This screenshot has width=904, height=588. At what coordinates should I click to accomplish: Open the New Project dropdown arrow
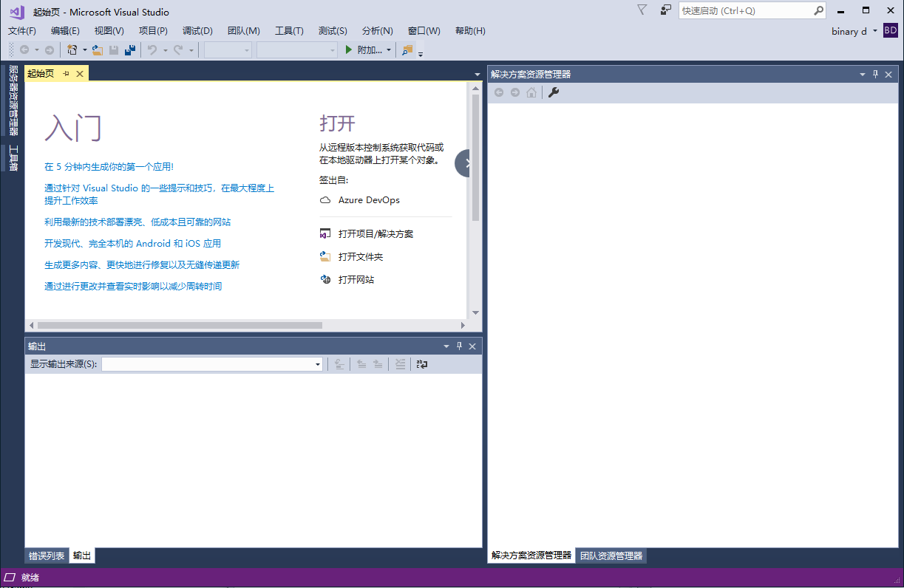84,50
